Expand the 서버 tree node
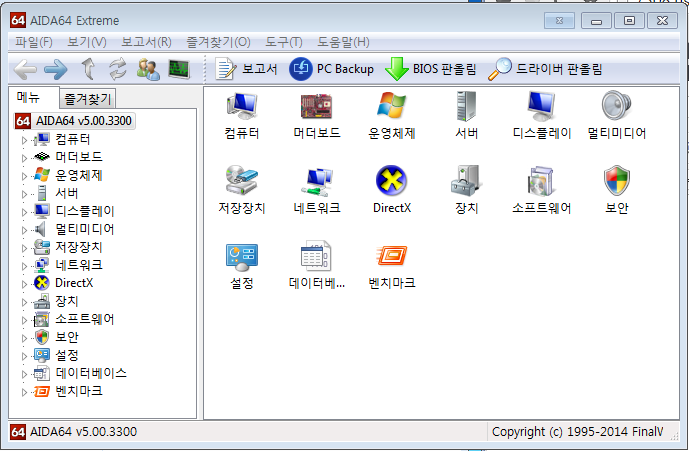689x451 pixels. coord(24,194)
